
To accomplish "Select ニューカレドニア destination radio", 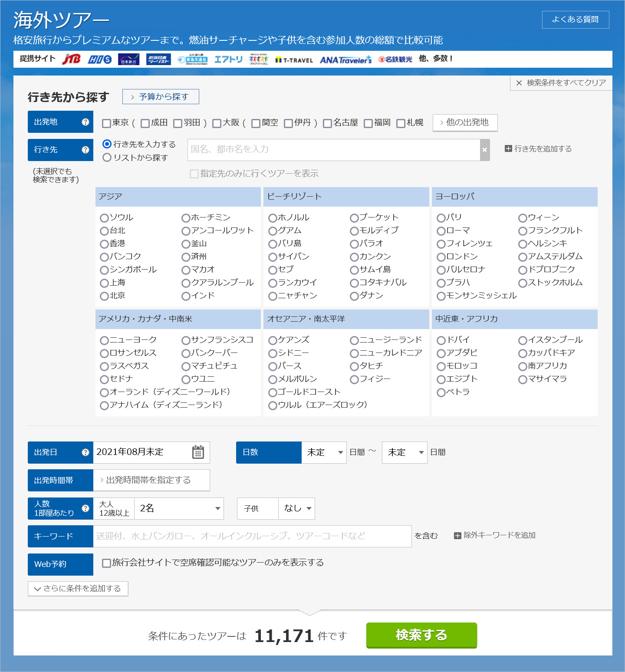I will pyautogui.click(x=354, y=353).
